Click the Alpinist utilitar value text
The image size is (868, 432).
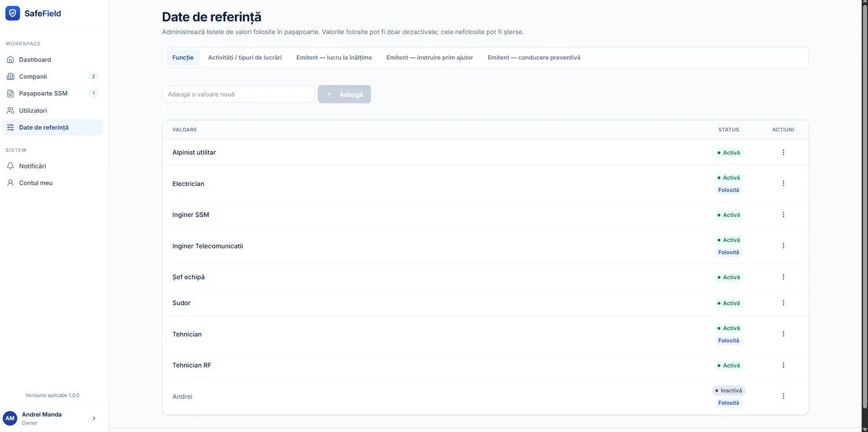[x=194, y=152]
